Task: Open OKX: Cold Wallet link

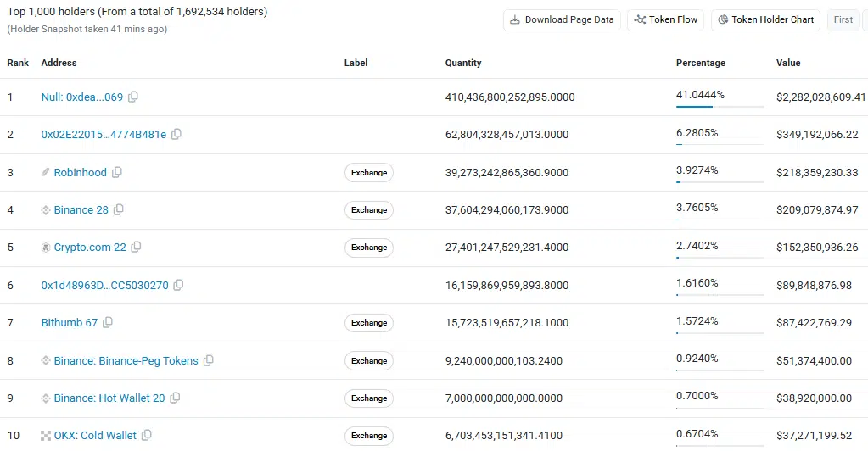Action: click(95, 436)
